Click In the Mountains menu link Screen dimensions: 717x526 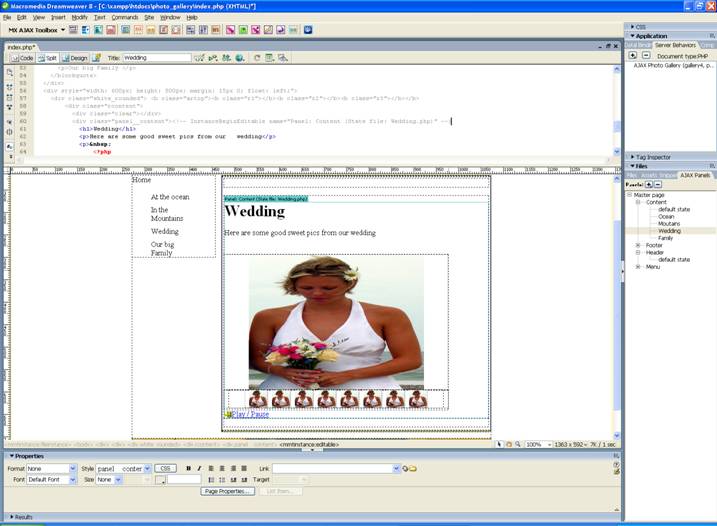pos(167,214)
